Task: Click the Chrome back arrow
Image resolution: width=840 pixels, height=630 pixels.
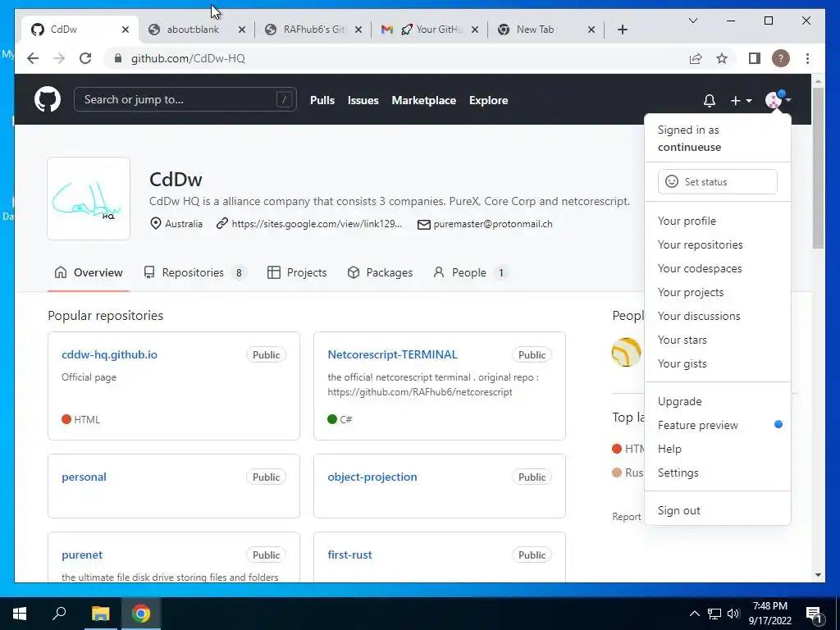Action: (x=33, y=58)
